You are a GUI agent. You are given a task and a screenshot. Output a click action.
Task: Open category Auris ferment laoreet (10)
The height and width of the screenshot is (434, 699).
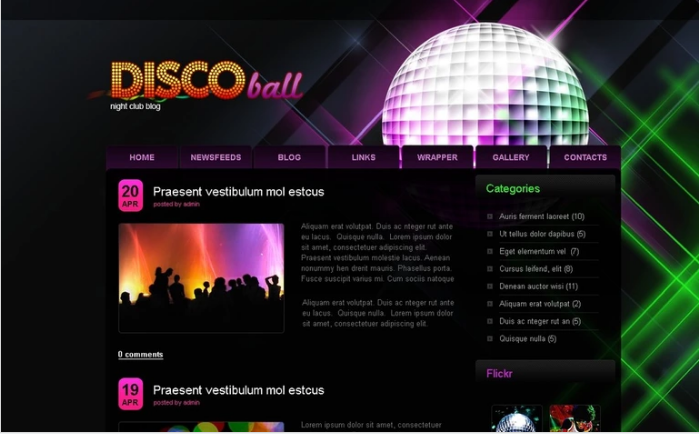(542, 217)
